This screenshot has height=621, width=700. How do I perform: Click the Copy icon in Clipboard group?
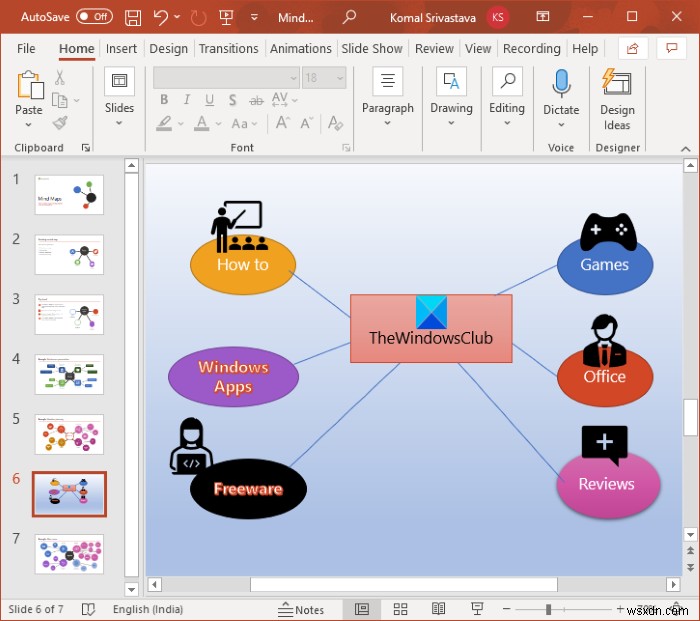(x=59, y=100)
